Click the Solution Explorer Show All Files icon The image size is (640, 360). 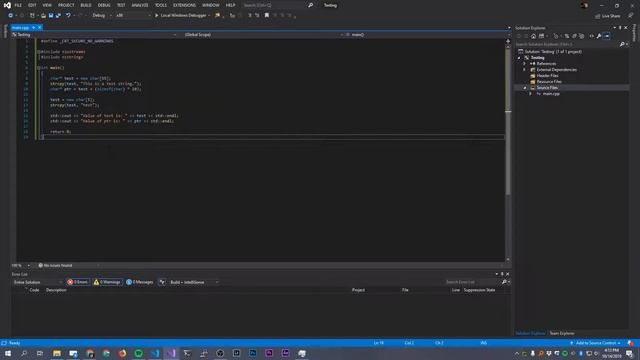(582, 36)
